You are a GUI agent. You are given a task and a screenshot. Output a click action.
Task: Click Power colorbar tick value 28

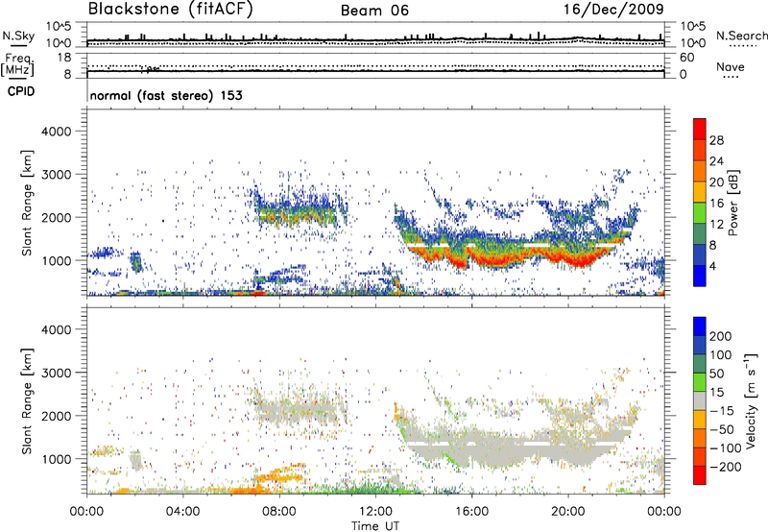(x=716, y=140)
